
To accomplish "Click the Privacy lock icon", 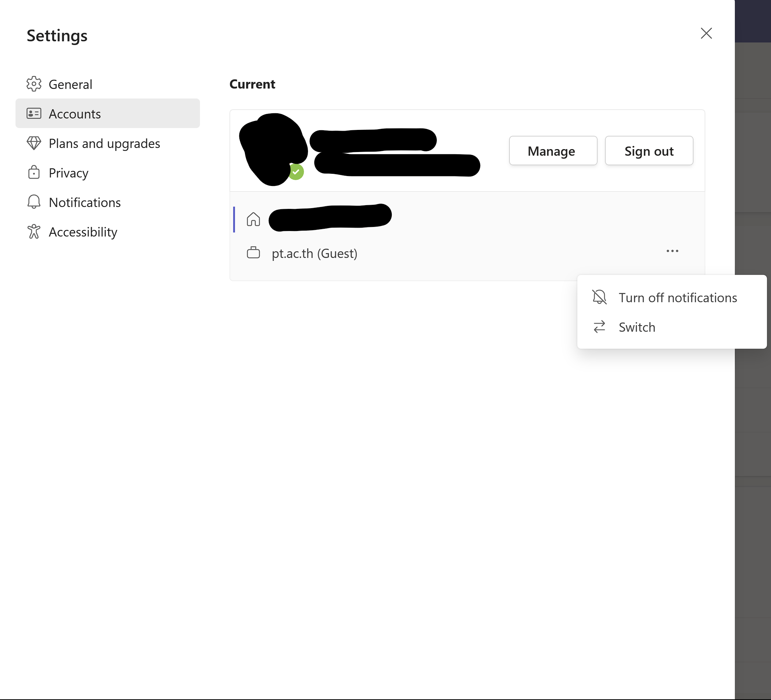I will click(x=34, y=173).
